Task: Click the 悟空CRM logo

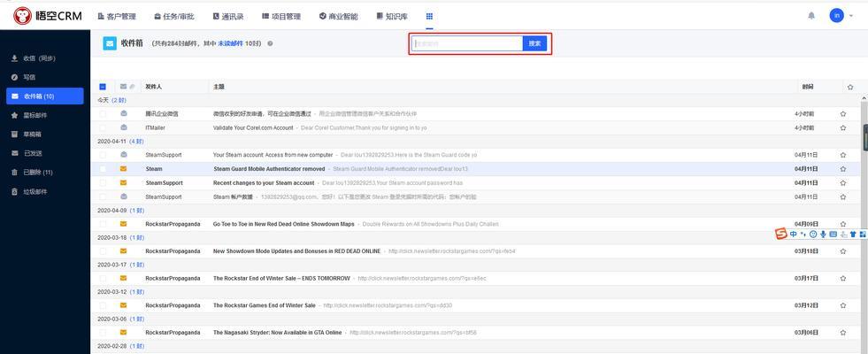Action: [48, 16]
